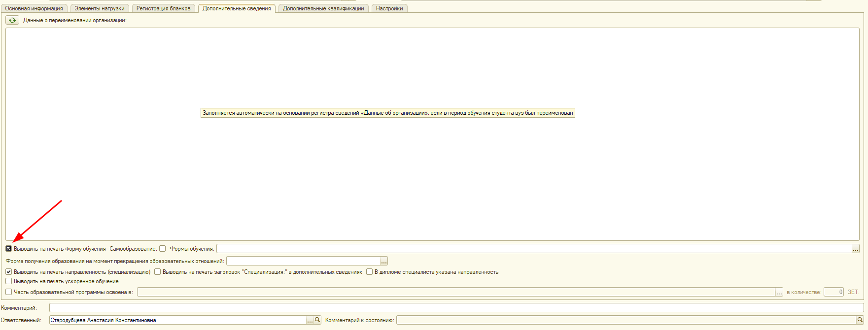Open selection for Форма получения образования field

point(383,261)
